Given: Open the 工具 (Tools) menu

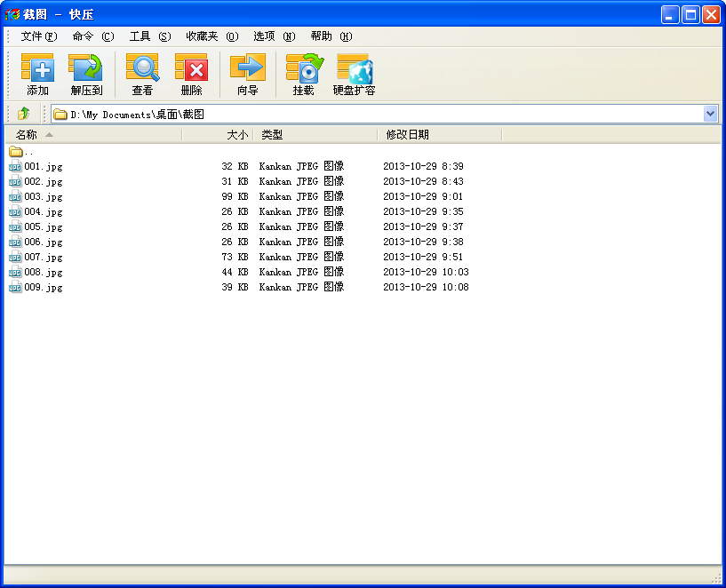Looking at the screenshot, I should pyautogui.click(x=149, y=36).
